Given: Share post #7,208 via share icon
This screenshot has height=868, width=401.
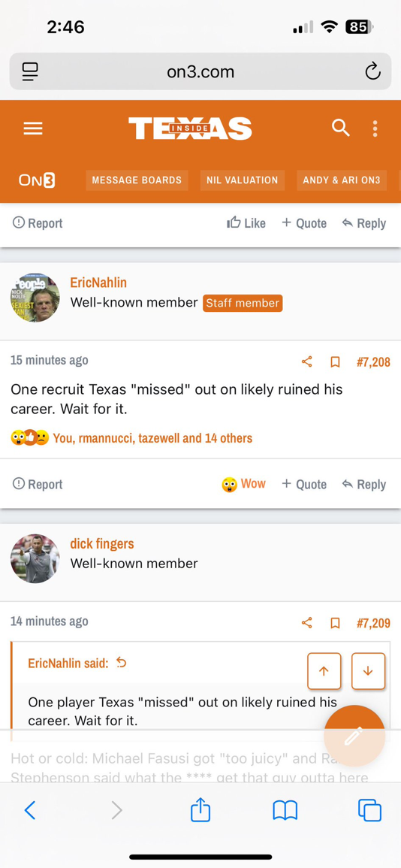Looking at the screenshot, I should click(306, 362).
